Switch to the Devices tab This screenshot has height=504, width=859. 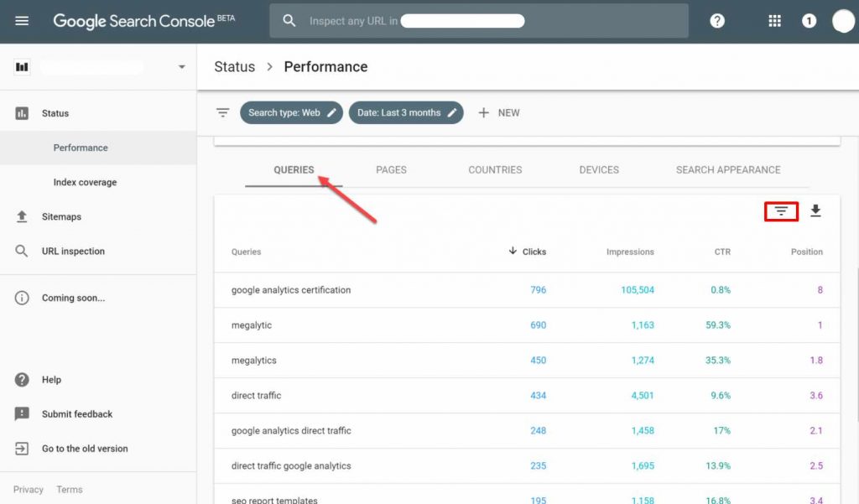pyautogui.click(x=599, y=170)
